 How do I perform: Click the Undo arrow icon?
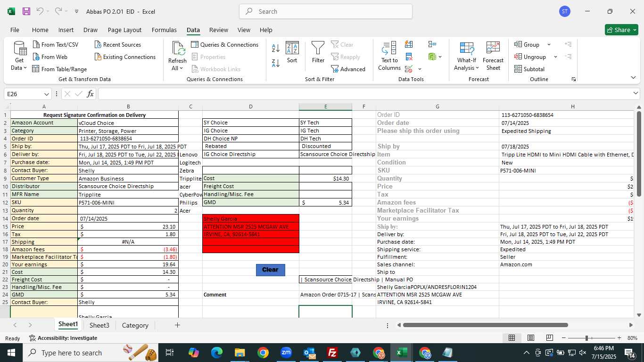40,11
